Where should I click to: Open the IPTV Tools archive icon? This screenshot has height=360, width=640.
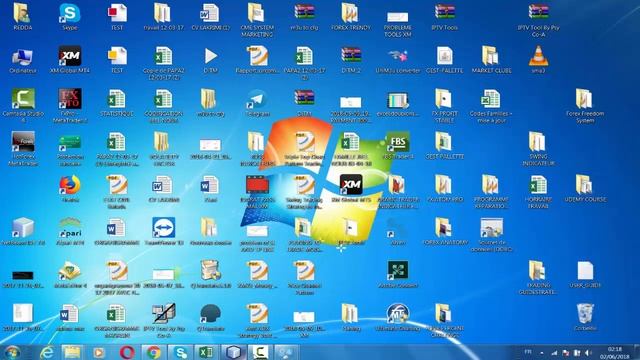click(444, 17)
